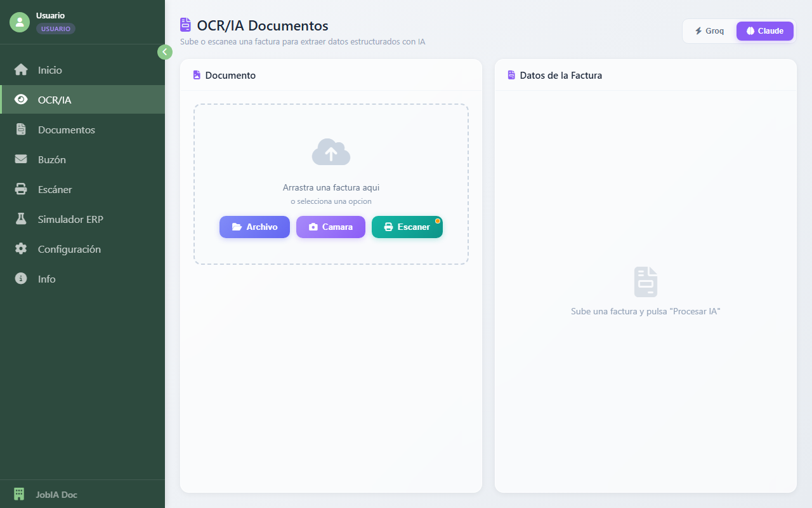
Task: Toggle Claude as the active AI model
Action: (764, 30)
